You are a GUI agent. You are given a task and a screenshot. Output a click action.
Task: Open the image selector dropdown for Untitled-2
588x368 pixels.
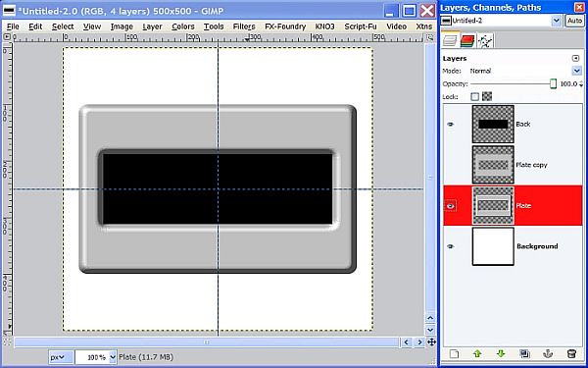pos(557,21)
